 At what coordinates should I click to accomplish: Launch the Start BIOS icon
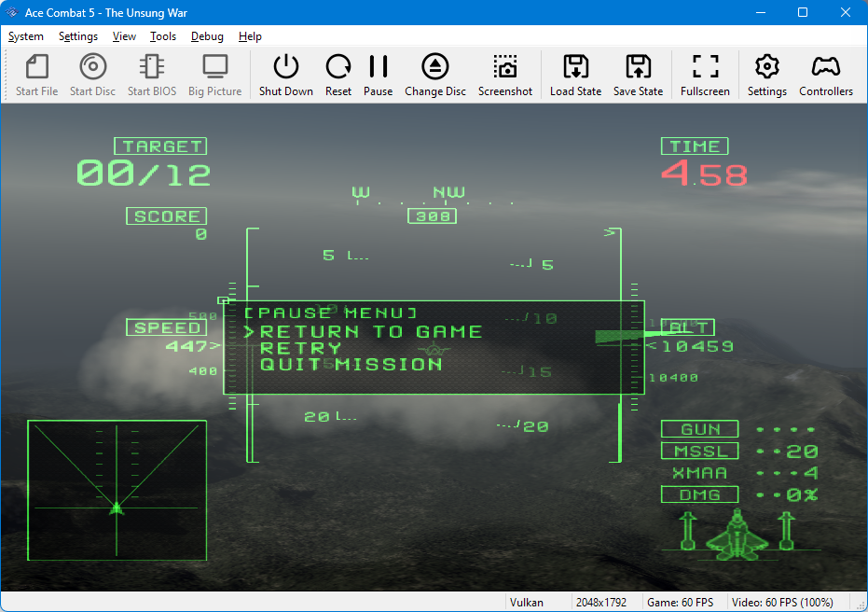coord(151,74)
